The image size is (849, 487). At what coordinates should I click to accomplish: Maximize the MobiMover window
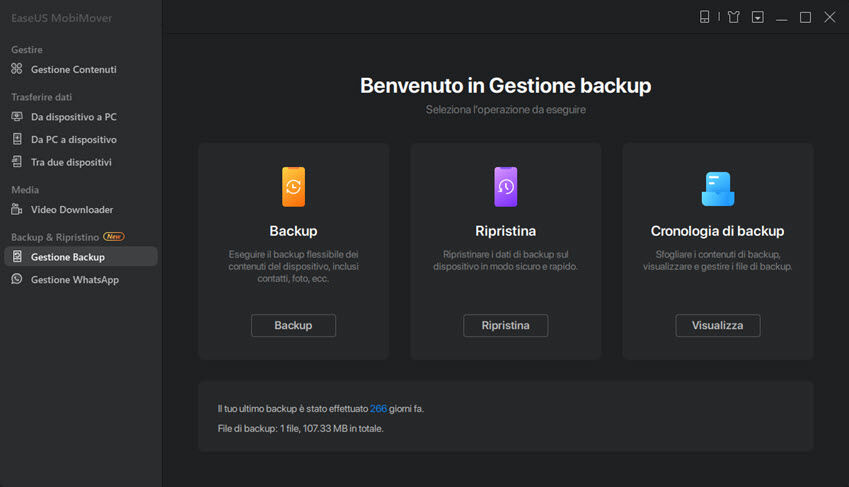pyautogui.click(x=805, y=17)
